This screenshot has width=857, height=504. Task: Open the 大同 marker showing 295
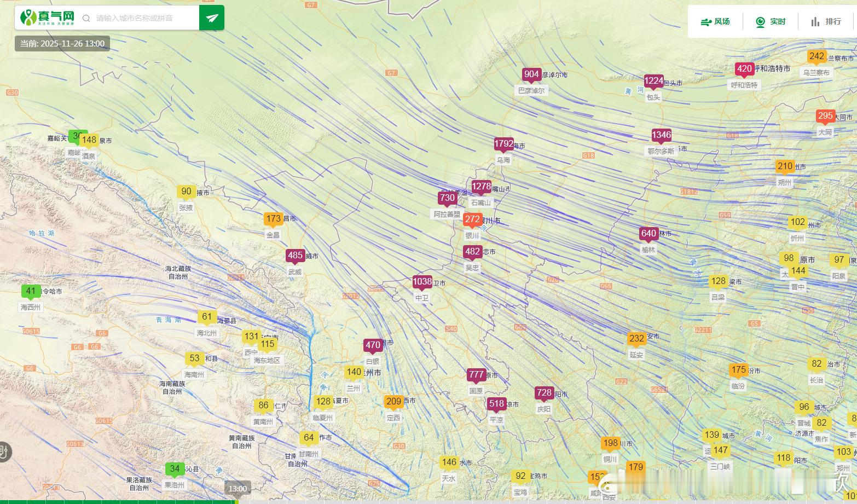[825, 116]
